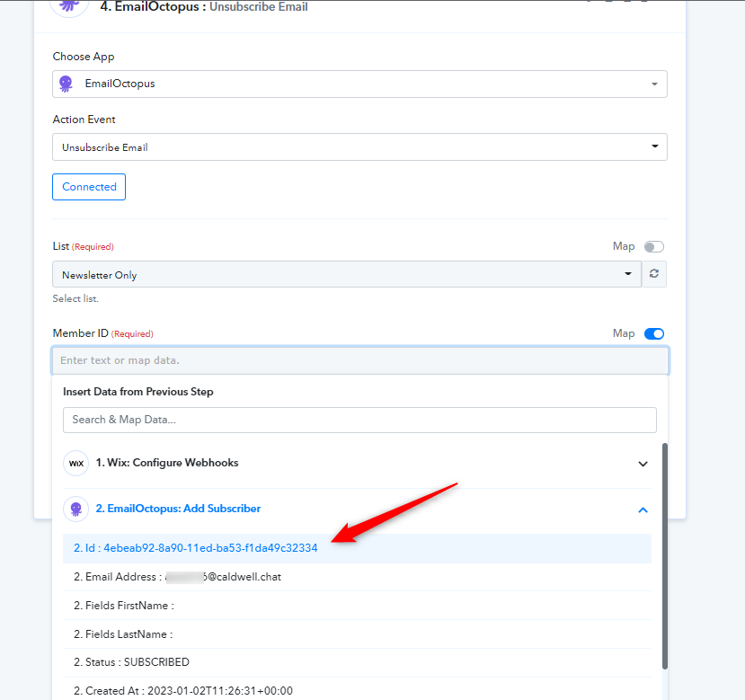Click the EmailOctopus icon in Choose App
Screen dimensions: 745x700
point(66,84)
